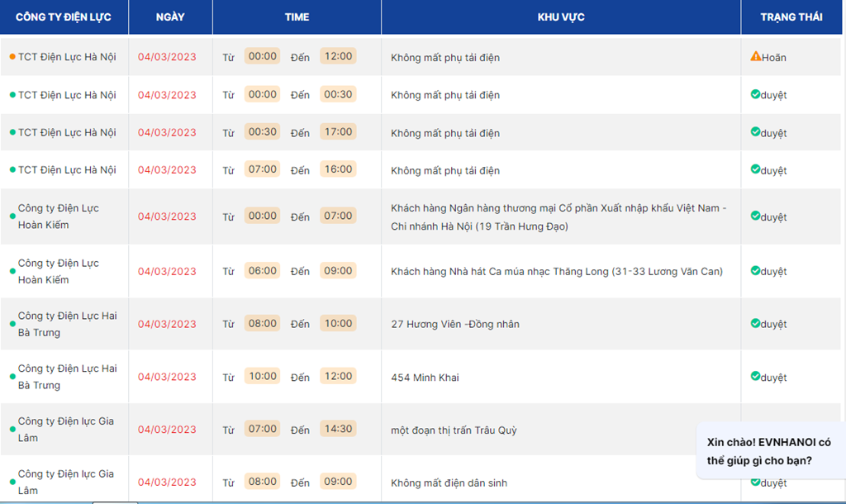
Task: Click orange status dot of first Hà Nội row
Action: [x=12, y=57]
